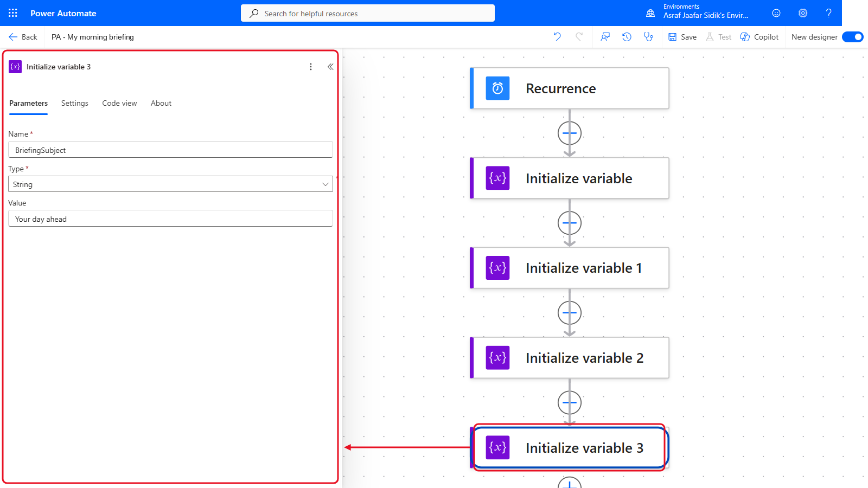868x488 pixels.
Task: Click the Initialize variable 3 icon
Action: pyautogui.click(x=497, y=448)
